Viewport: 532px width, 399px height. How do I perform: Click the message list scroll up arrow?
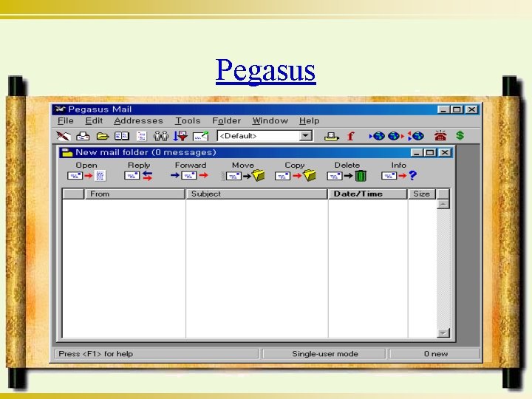[443, 204]
